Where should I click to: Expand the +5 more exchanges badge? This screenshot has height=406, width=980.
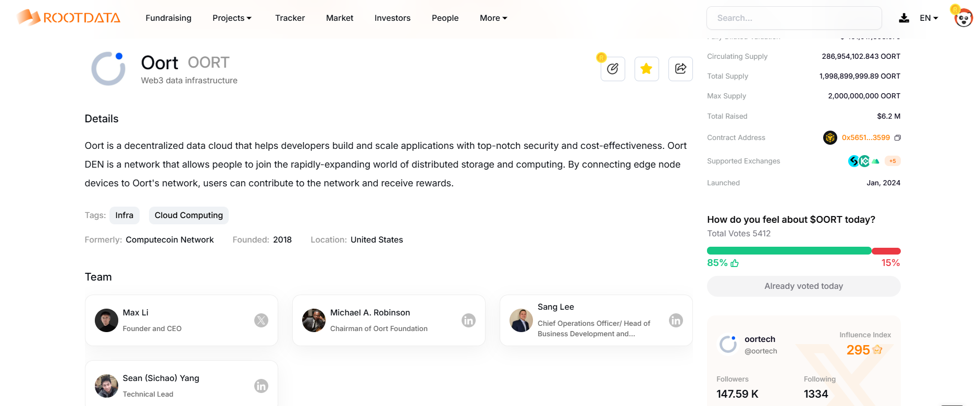[892, 161]
